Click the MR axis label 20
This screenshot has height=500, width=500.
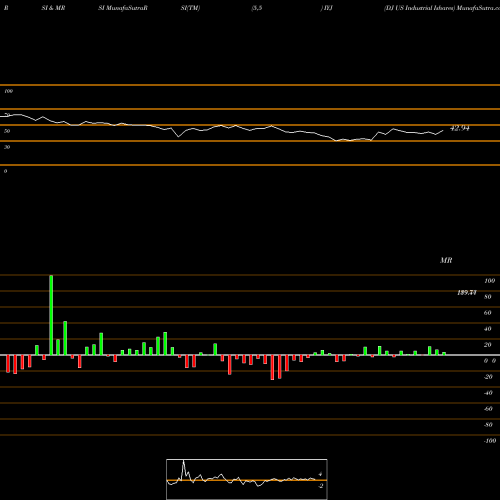488,345
